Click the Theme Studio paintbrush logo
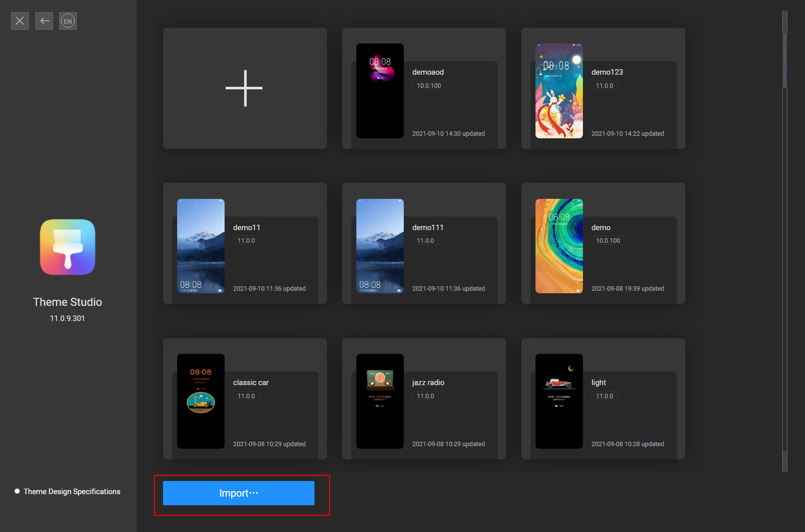Screen dimensions: 805x532 (68, 247)
